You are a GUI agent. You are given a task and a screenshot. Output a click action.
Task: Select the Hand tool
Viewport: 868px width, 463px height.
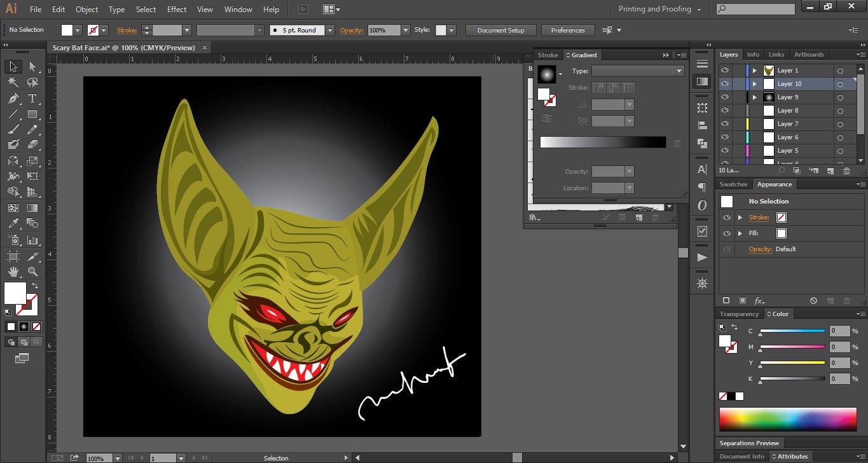click(13, 272)
